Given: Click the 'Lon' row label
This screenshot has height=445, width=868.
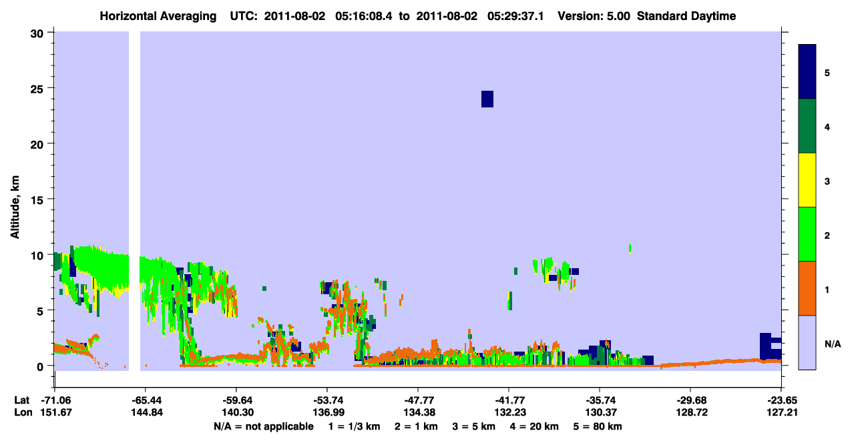Looking at the screenshot, I should [22, 412].
